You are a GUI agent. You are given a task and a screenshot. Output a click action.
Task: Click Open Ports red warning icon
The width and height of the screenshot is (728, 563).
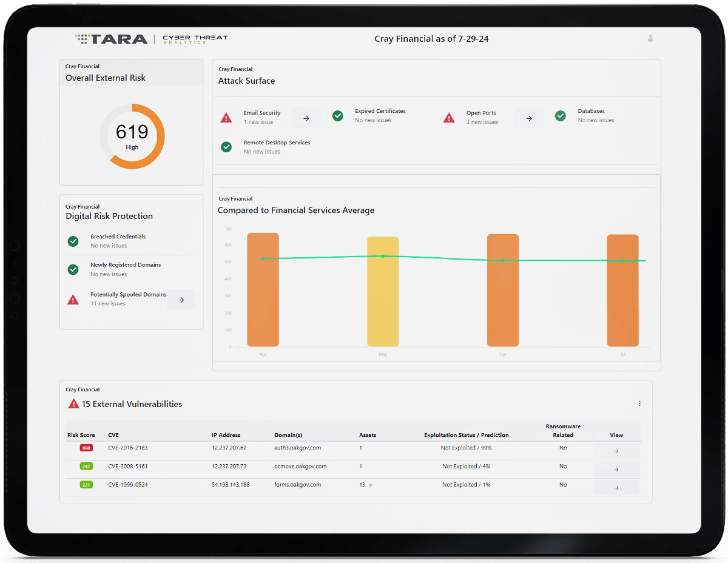tap(449, 118)
